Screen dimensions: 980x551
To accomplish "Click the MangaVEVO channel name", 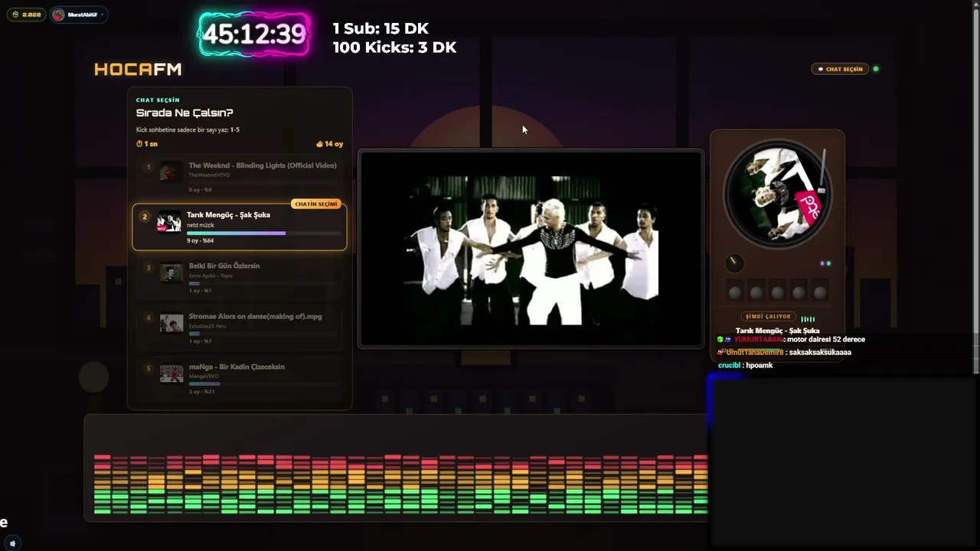I will point(204,377).
